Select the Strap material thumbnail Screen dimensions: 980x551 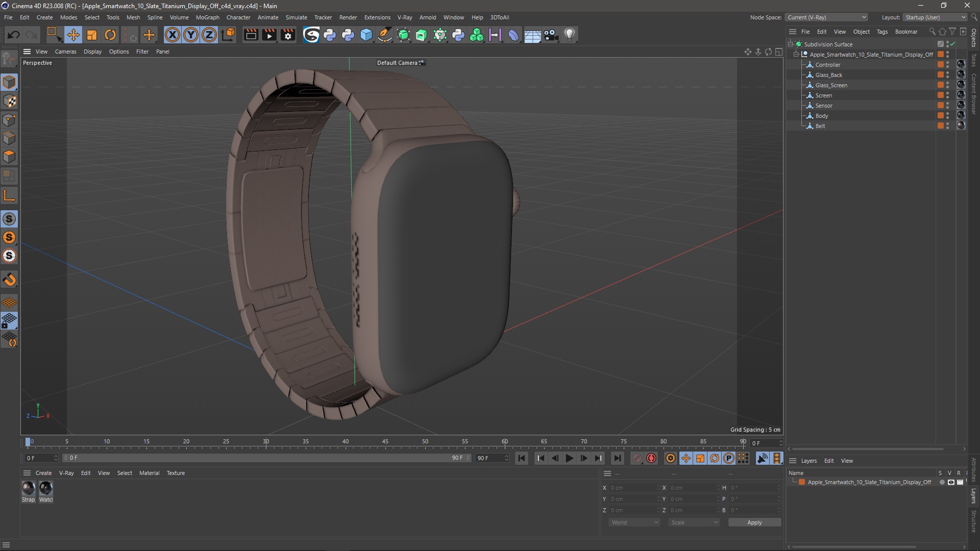pos(29,488)
